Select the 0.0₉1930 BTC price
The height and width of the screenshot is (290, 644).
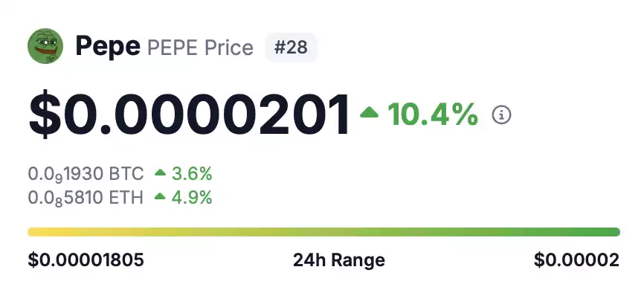point(86,174)
